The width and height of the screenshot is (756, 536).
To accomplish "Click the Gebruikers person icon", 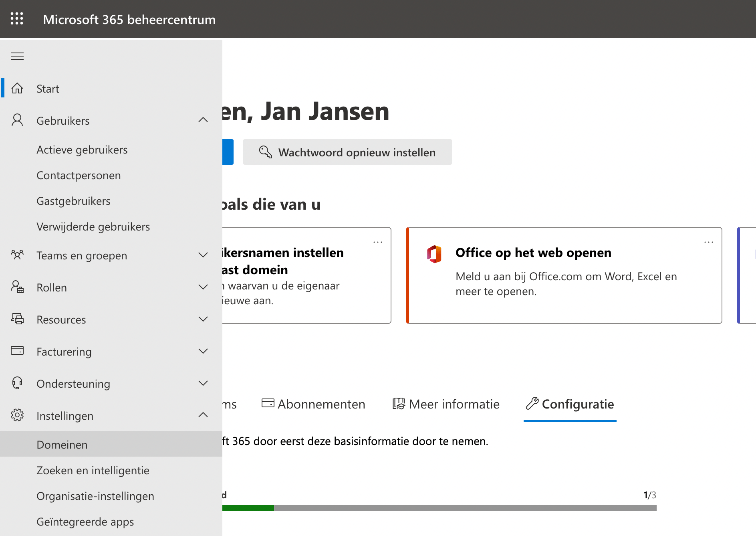I will pos(17,120).
